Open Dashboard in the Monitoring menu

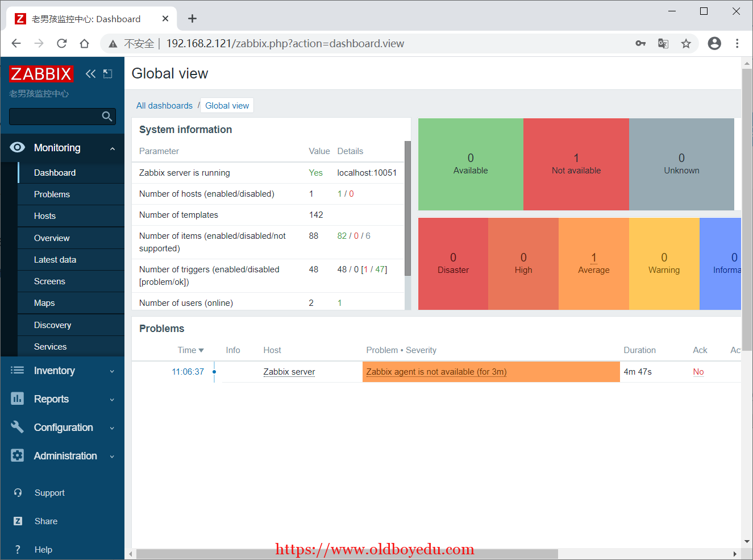tap(71, 173)
